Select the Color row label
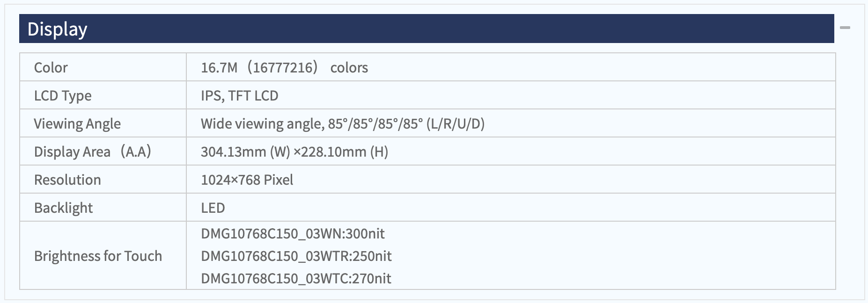Image resolution: width=868 pixels, height=303 pixels. tap(51, 67)
